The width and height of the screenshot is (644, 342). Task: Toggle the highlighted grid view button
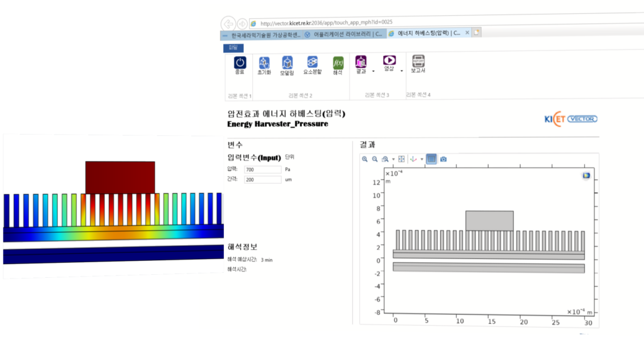(431, 159)
